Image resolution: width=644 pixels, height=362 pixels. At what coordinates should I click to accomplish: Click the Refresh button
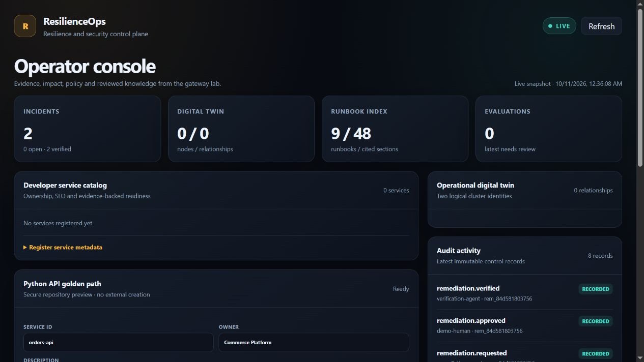pyautogui.click(x=601, y=26)
